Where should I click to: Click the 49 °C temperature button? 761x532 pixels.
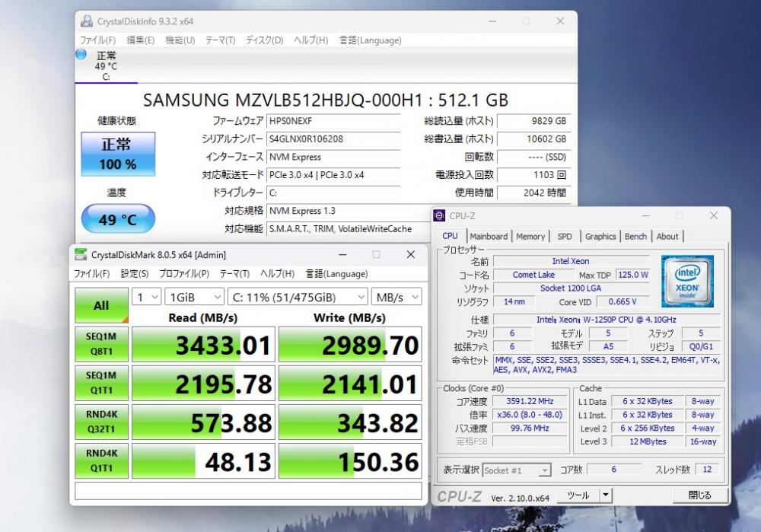coord(118,219)
